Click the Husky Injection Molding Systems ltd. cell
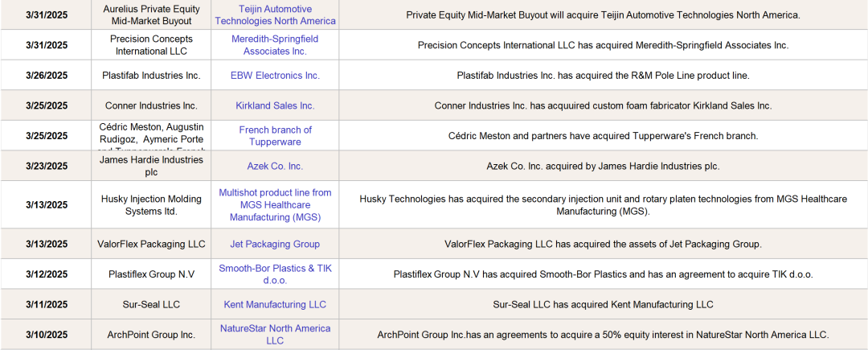Viewport: 868px width, 350px height. (151, 205)
